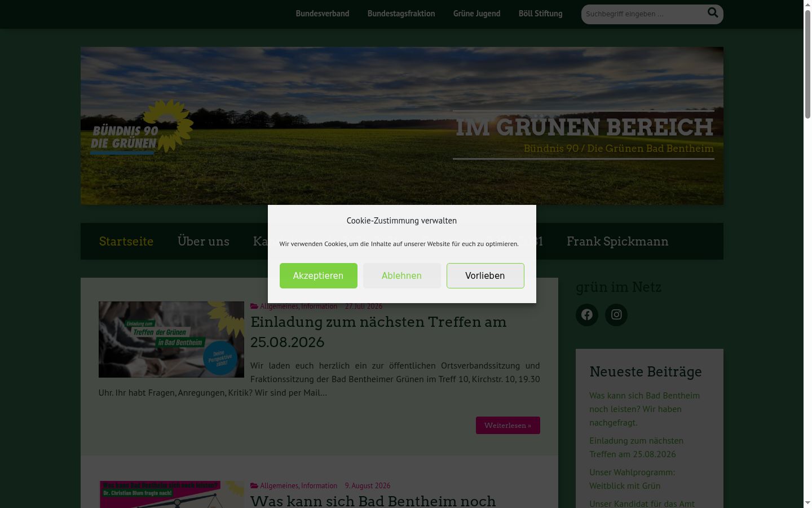Viewport: 812px width, 508px height.
Task: Accept cookies with Akzeptieren button
Action: point(319,275)
